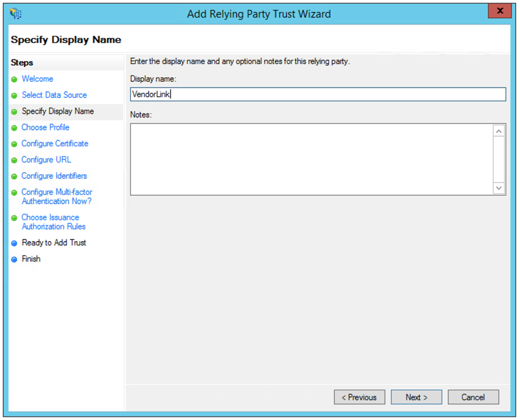Click the green bullet beside Welcome
This screenshot has height=420, width=520.
[14, 80]
